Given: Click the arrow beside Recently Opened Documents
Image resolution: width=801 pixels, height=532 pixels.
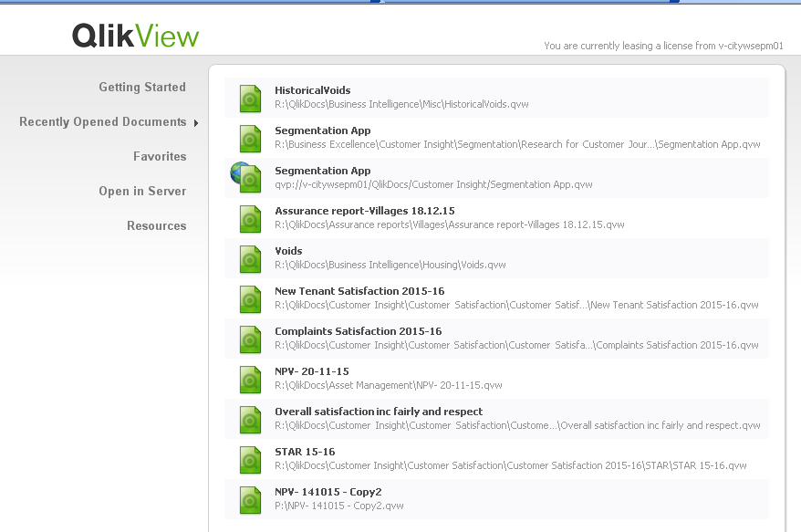Looking at the screenshot, I should coord(196,122).
